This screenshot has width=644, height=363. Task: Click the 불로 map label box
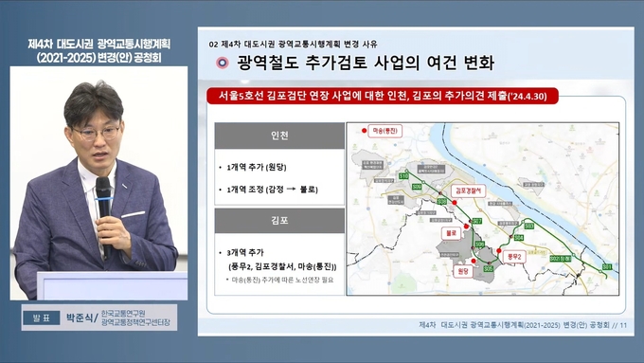point(451,233)
